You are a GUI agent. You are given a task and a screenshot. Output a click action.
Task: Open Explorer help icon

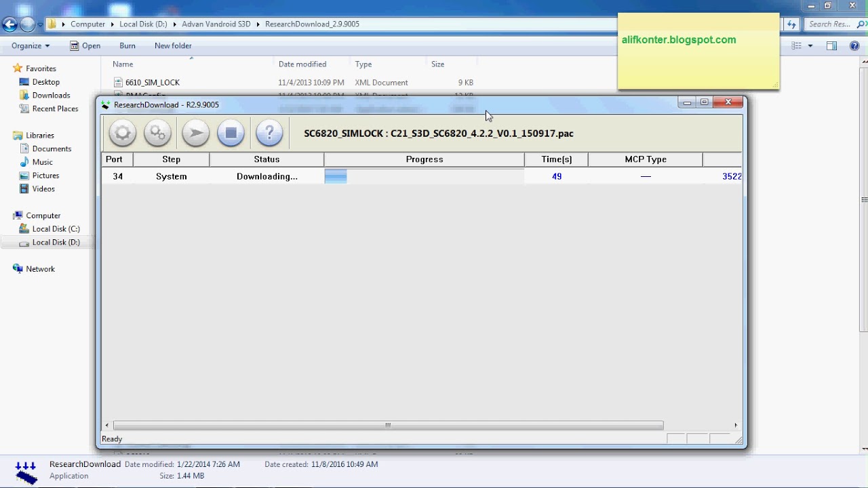click(853, 46)
